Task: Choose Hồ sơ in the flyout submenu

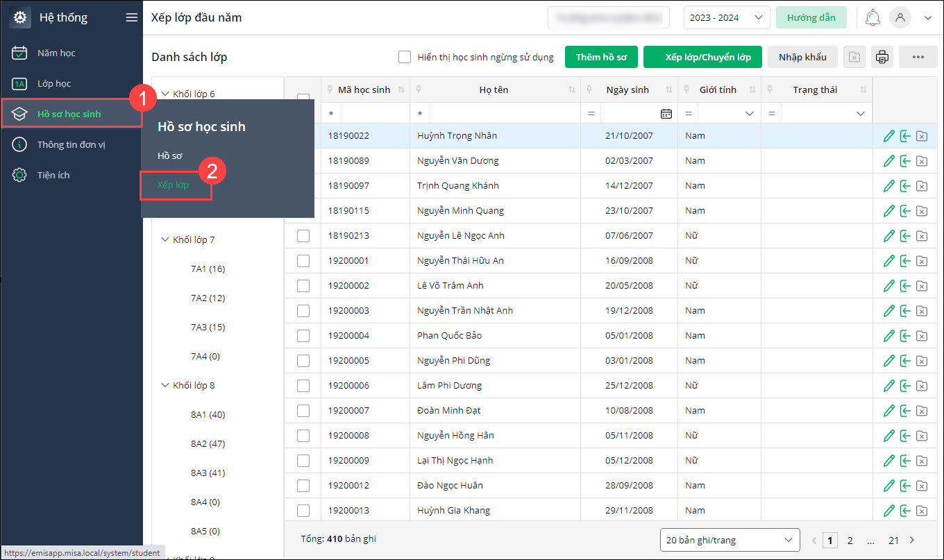Action: tap(170, 156)
